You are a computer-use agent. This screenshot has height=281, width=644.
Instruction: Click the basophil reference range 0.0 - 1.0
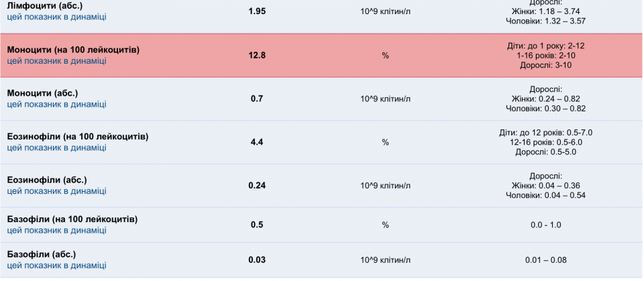point(545,225)
